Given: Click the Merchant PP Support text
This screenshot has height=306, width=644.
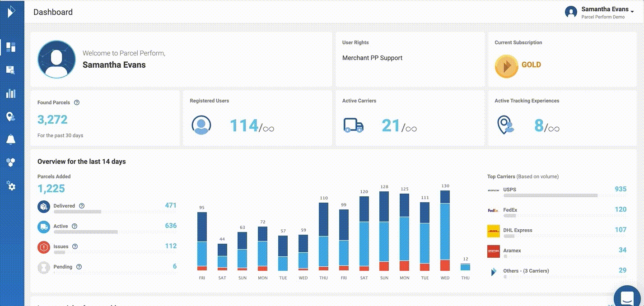Looking at the screenshot, I should tap(372, 58).
